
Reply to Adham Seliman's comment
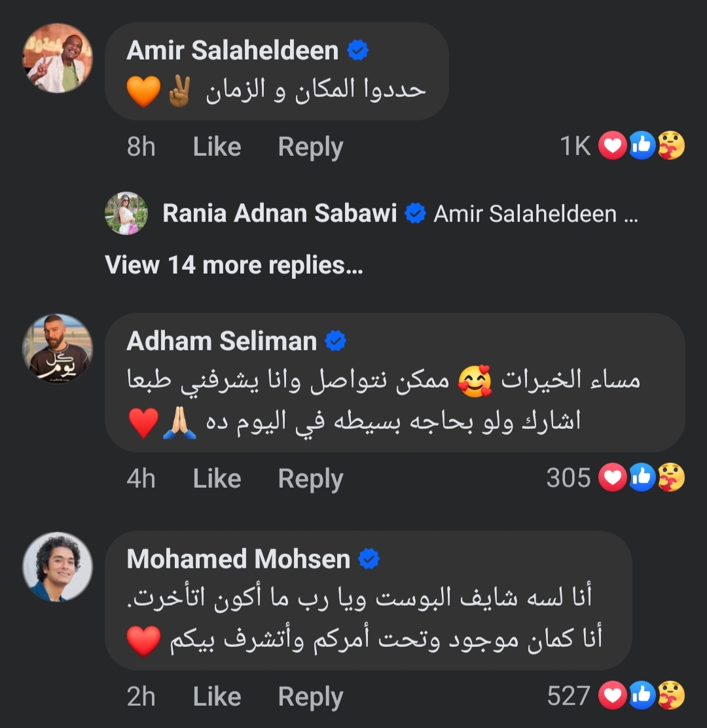point(310,479)
